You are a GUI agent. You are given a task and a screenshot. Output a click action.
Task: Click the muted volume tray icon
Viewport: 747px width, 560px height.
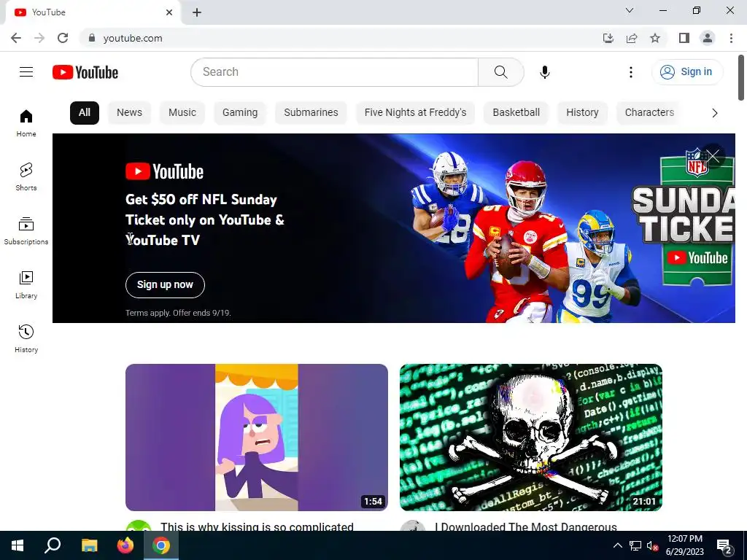653,545
